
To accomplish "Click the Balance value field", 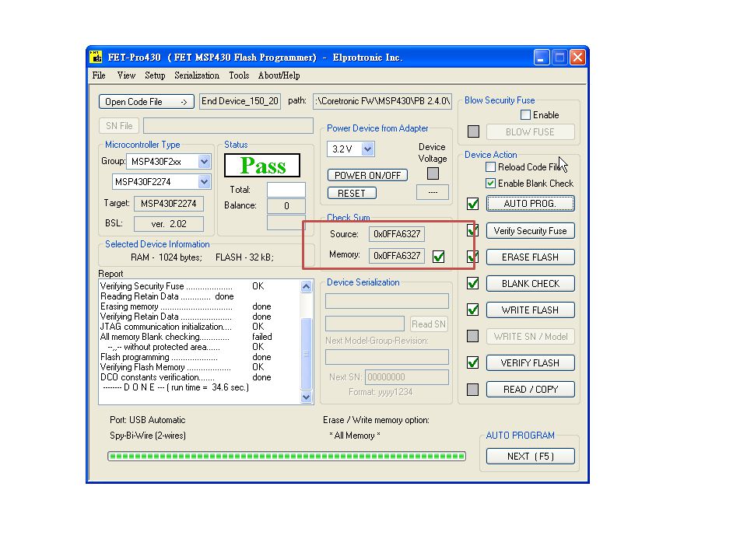I will [x=286, y=205].
